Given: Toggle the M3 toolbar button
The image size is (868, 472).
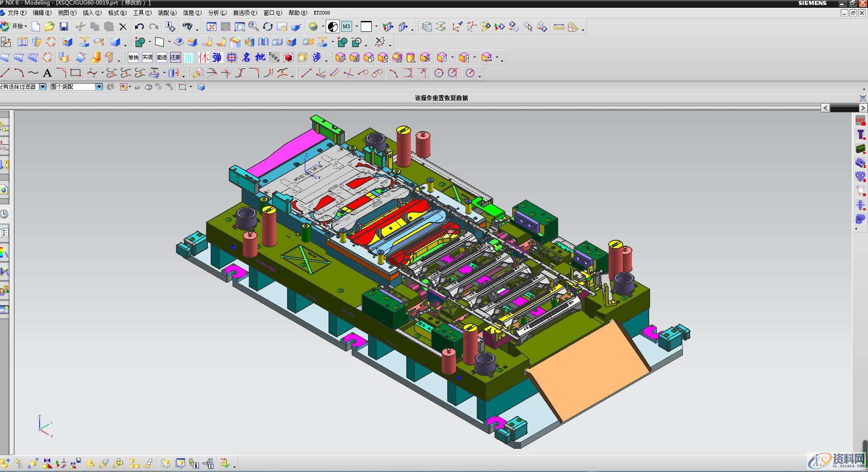Looking at the screenshot, I should pos(347,27).
